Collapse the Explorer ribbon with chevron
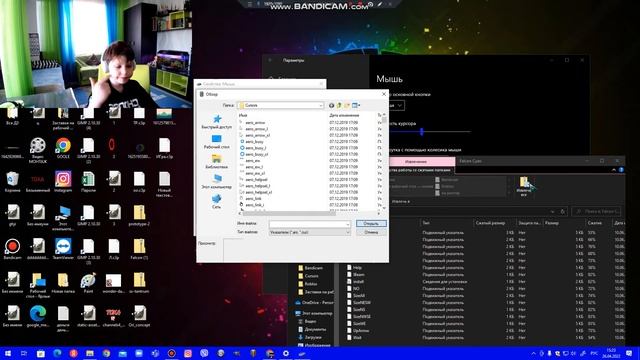 click(613, 170)
